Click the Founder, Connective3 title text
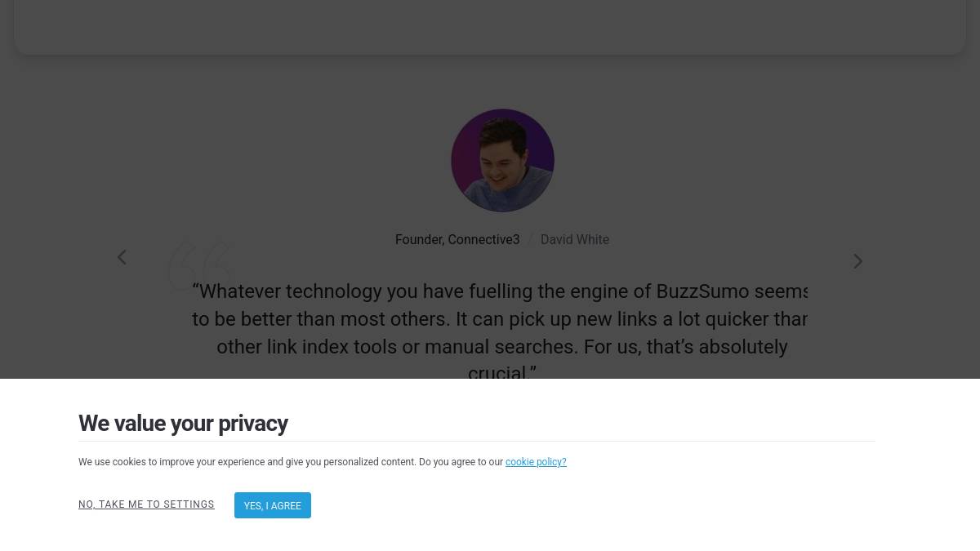 pyautogui.click(x=457, y=240)
